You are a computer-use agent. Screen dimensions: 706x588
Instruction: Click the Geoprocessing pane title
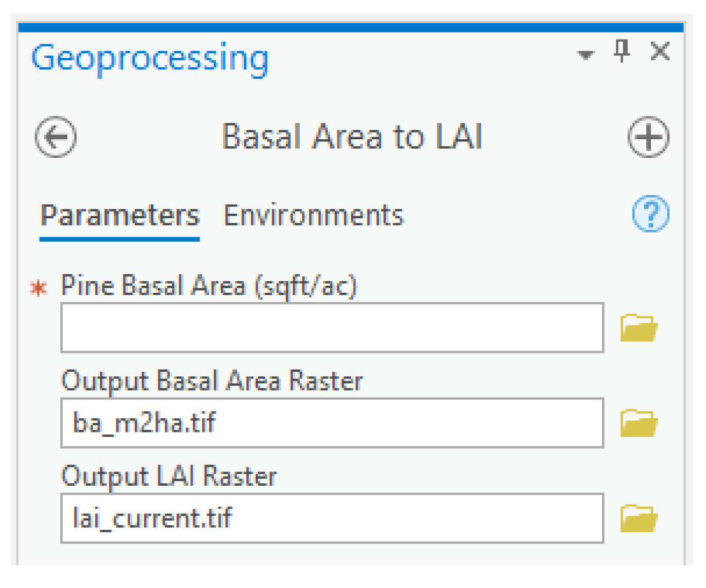click(150, 58)
